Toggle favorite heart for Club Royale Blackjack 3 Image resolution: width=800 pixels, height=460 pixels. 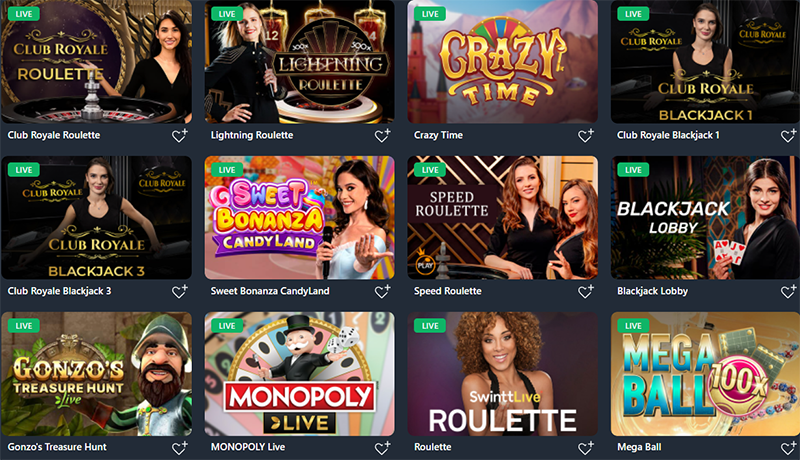click(x=179, y=292)
